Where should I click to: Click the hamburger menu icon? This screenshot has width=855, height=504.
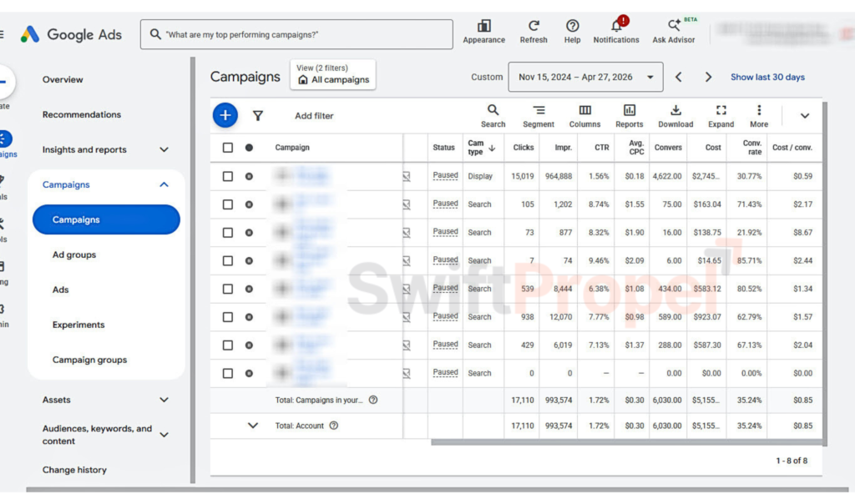pyautogui.click(x=2, y=34)
